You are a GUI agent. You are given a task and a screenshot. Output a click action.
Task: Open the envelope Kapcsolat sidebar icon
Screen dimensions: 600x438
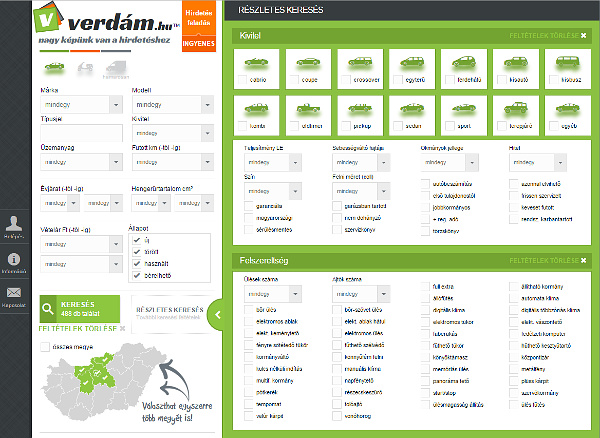(14, 293)
